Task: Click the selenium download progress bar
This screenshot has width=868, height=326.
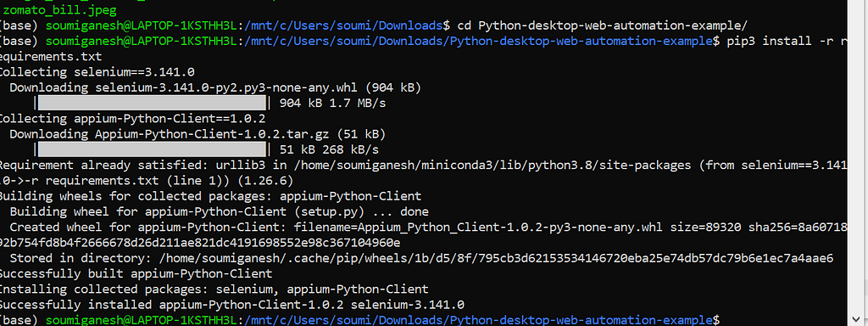Action: click(x=152, y=103)
